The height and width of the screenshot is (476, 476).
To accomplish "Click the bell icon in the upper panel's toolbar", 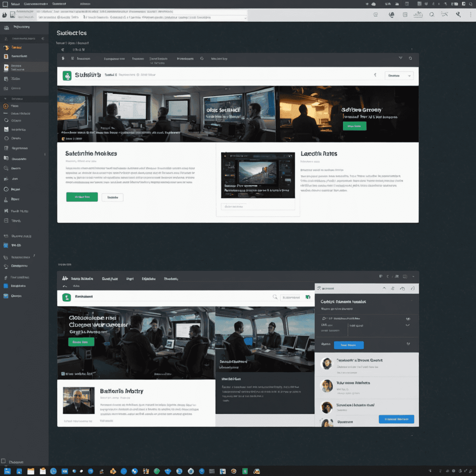I will 410,58.
